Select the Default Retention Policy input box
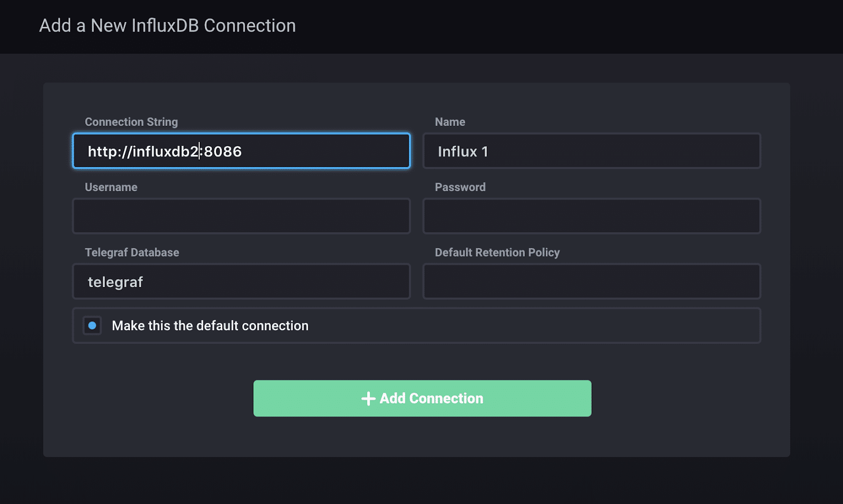Viewport: 843px width, 504px height. point(591,282)
